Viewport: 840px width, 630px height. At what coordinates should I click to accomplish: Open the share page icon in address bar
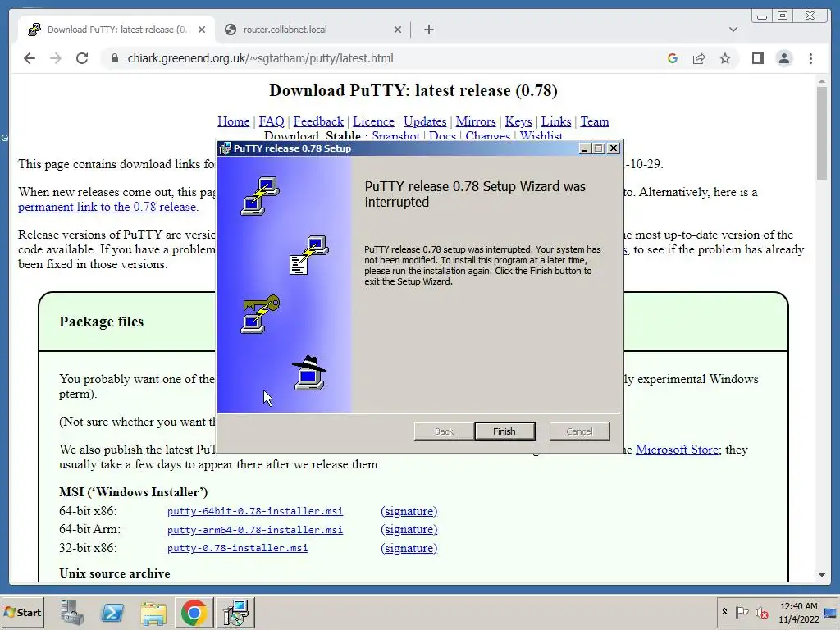click(699, 58)
